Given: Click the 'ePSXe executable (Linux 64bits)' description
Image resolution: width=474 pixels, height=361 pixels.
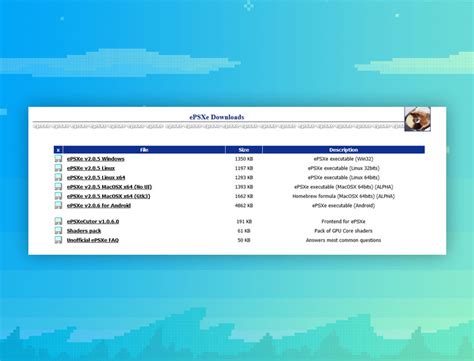Looking at the screenshot, I should [343, 178].
